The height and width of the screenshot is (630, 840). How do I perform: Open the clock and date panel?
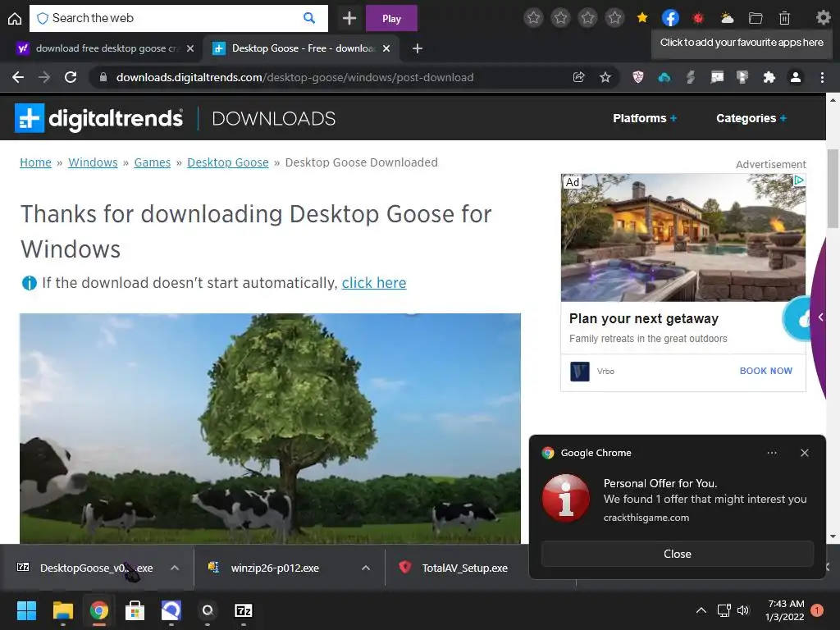coord(785,610)
